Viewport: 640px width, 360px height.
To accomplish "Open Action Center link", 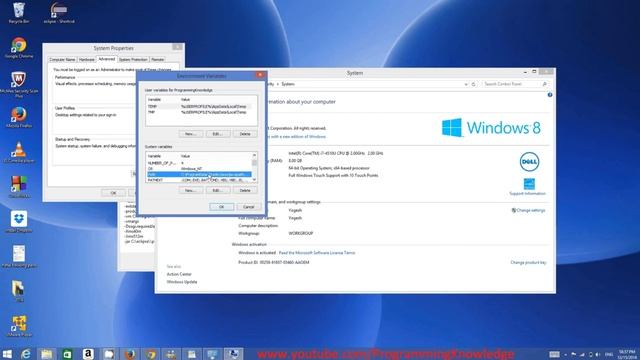I will click(179, 274).
